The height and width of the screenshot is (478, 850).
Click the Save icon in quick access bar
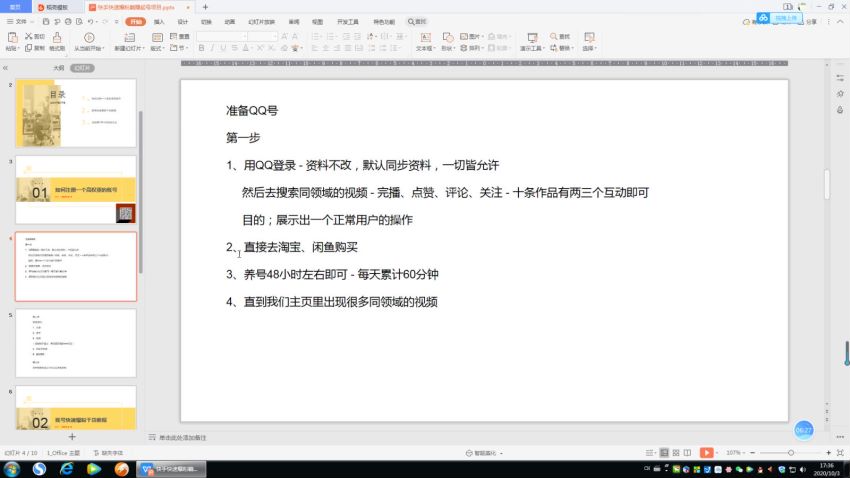point(46,22)
